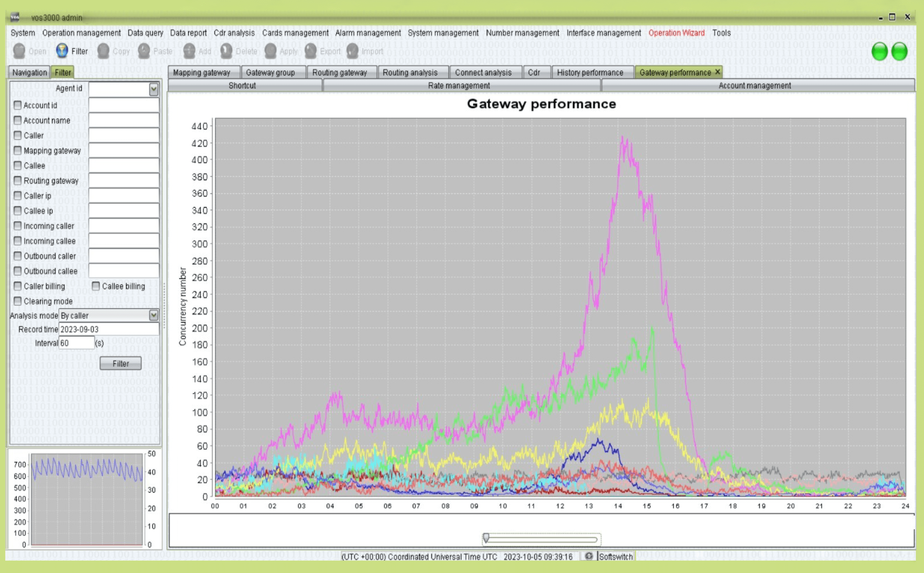Enable the Incoming callee checkbox
The image size is (924, 573).
17,241
